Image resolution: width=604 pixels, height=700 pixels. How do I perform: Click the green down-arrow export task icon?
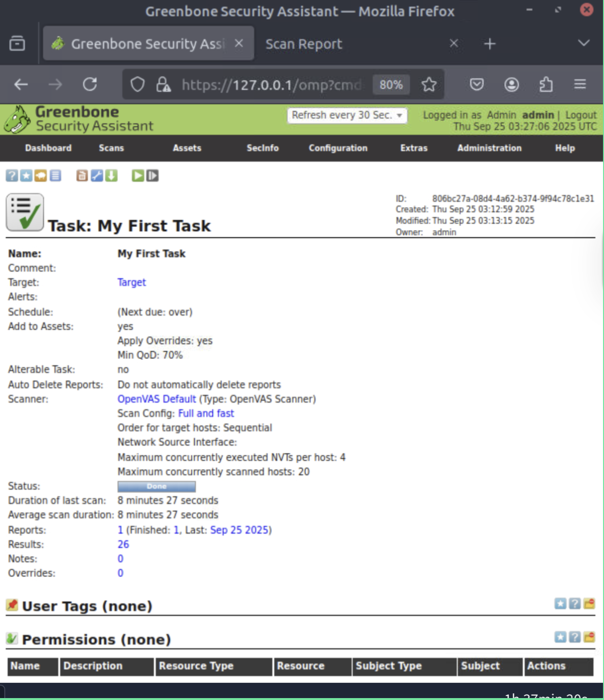(x=111, y=176)
